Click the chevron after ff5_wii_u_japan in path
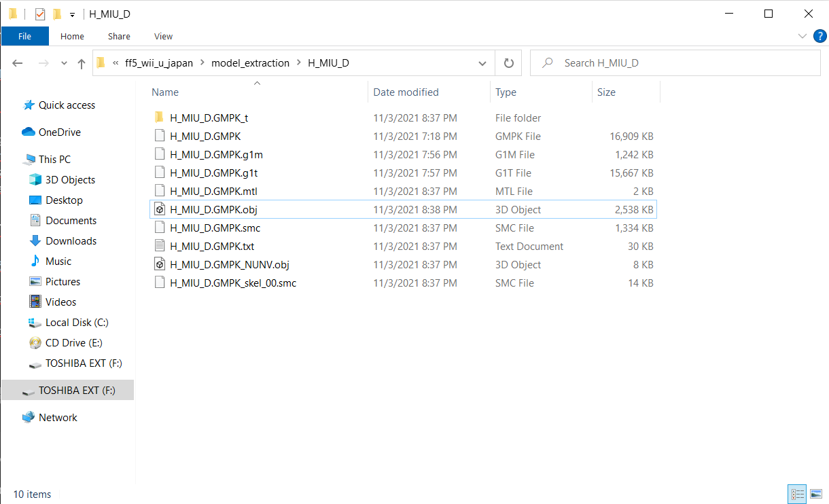This screenshot has height=504, width=829. (202, 63)
